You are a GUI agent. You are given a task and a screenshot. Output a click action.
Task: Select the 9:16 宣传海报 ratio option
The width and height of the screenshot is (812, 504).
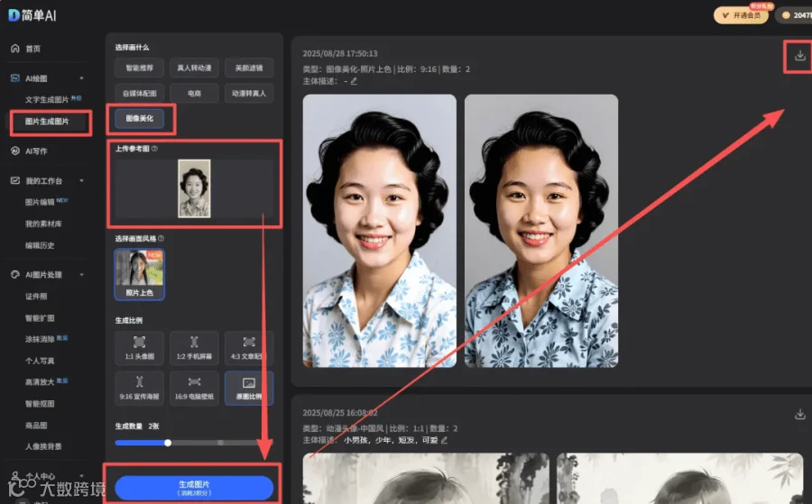tap(139, 388)
